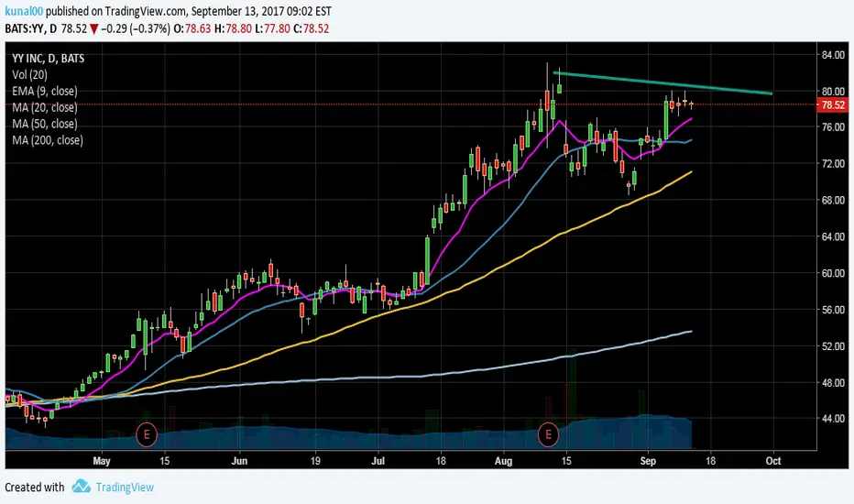Select the YY INC, D, BATS title
This screenshot has width=854, height=504.
(x=48, y=59)
